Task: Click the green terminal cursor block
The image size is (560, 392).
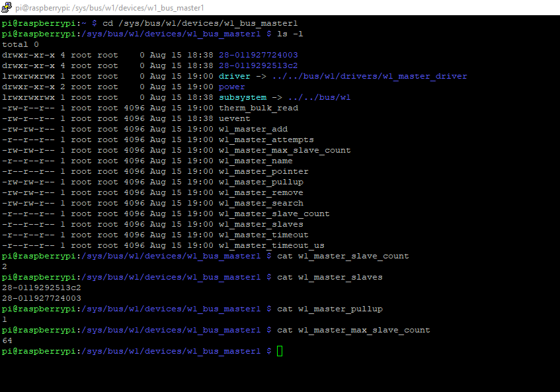Action: pyautogui.click(x=280, y=351)
